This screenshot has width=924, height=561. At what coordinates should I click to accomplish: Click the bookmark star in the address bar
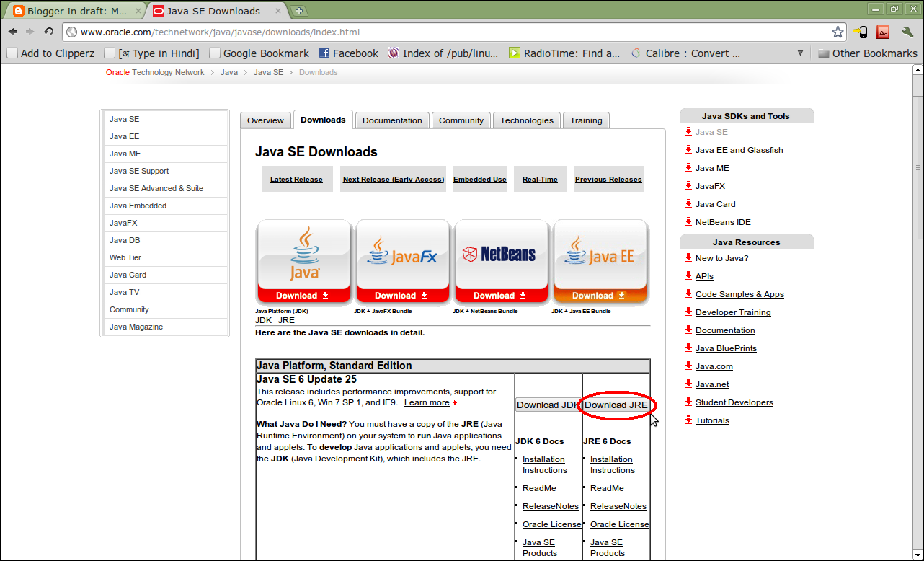837,32
